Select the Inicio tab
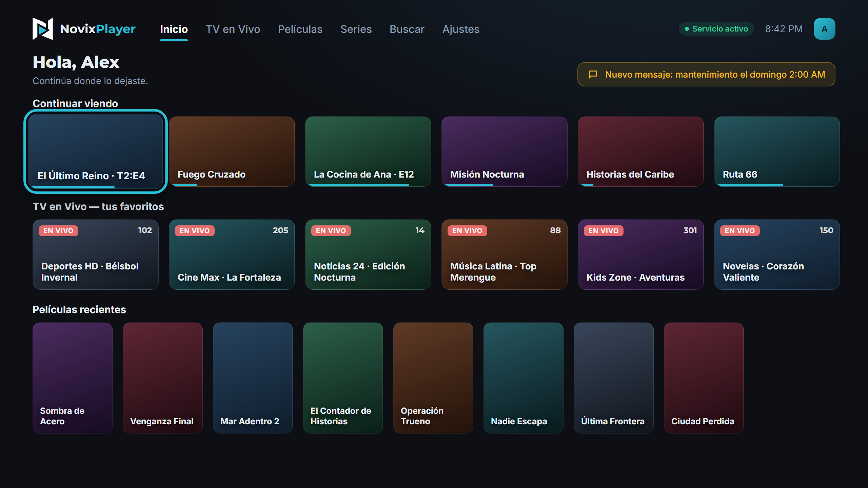This screenshot has height=488, width=868. 174,29
